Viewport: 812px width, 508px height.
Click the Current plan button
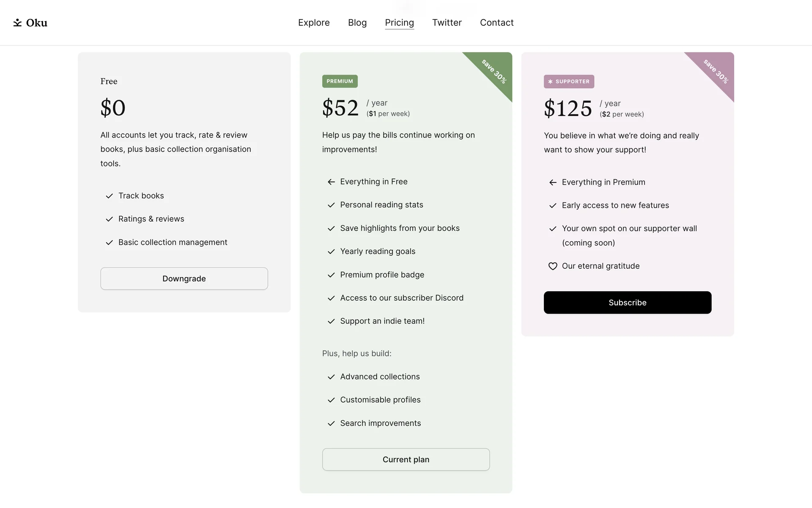pyautogui.click(x=406, y=459)
